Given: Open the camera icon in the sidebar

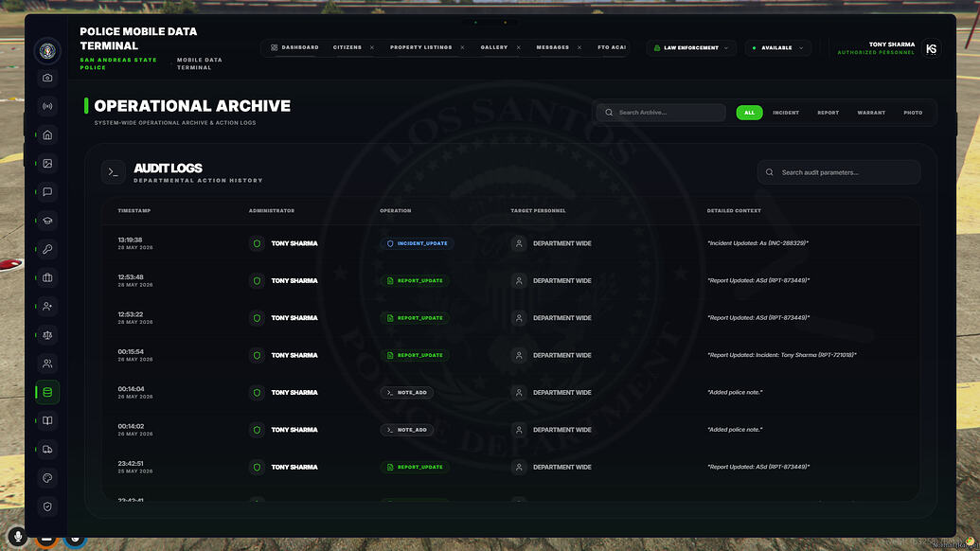Looking at the screenshot, I should 47,78.
